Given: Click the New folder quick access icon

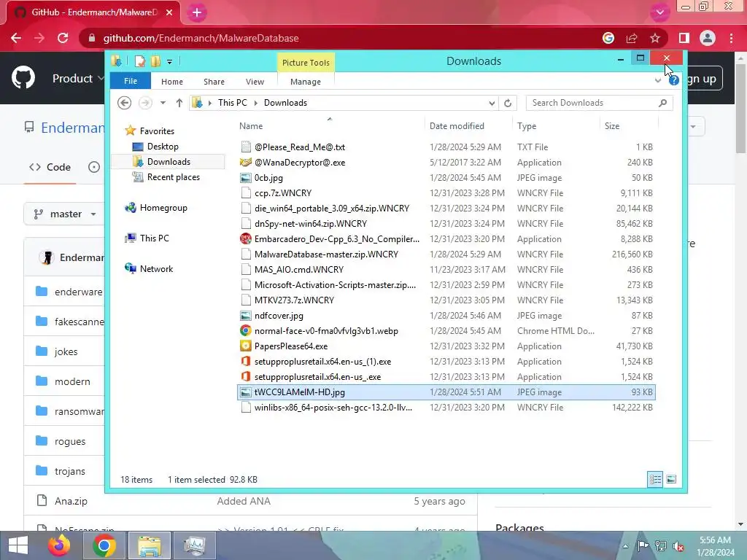Looking at the screenshot, I should coord(155,61).
